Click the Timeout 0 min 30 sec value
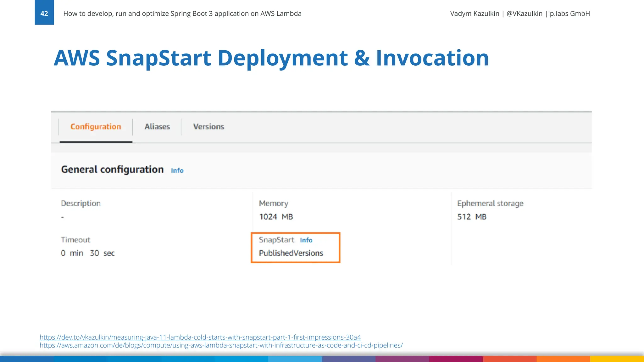Image resolution: width=644 pixels, height=362 pixels. pyautogui.click(x=87, y=253)
